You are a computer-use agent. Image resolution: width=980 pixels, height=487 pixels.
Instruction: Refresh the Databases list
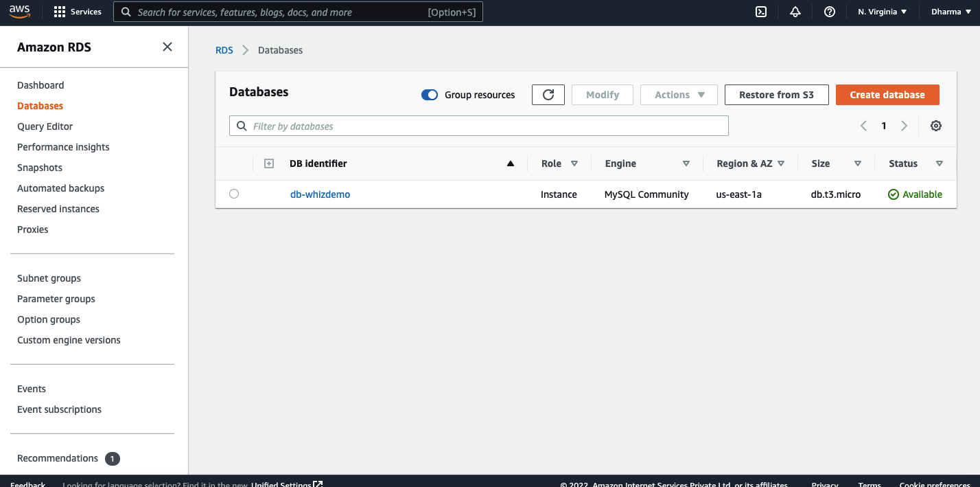548,95
